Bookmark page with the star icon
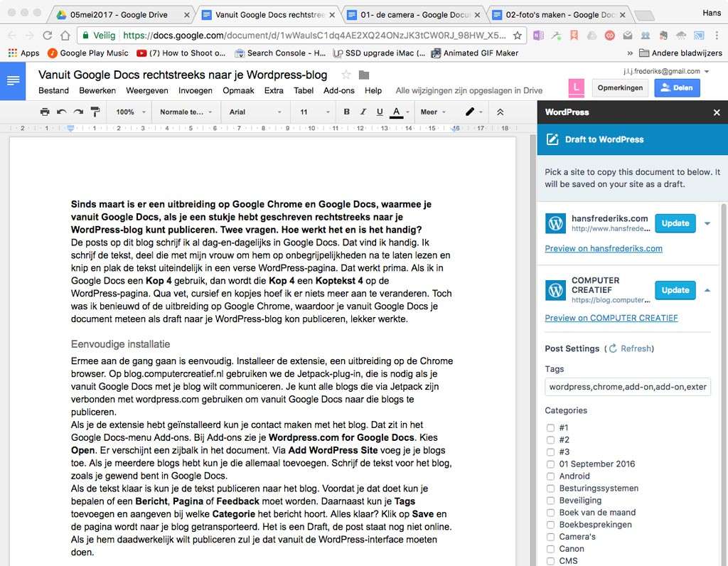This screenshot has width=728, height=566. 518,36
